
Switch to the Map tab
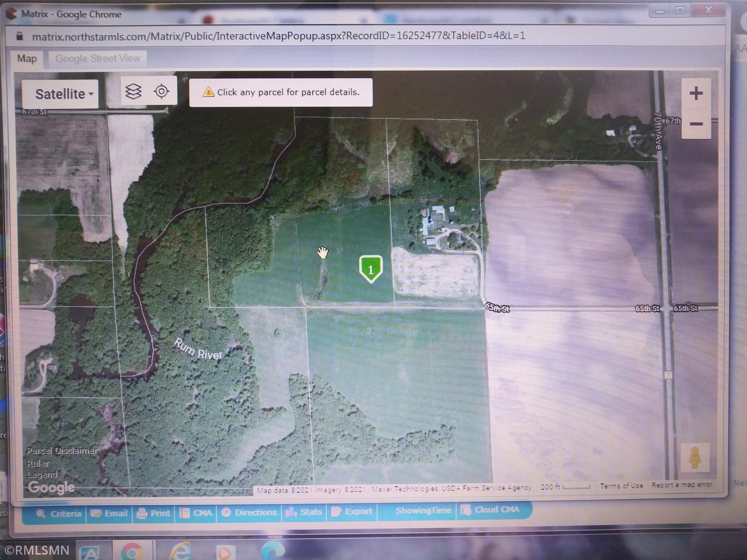point(27,59)
